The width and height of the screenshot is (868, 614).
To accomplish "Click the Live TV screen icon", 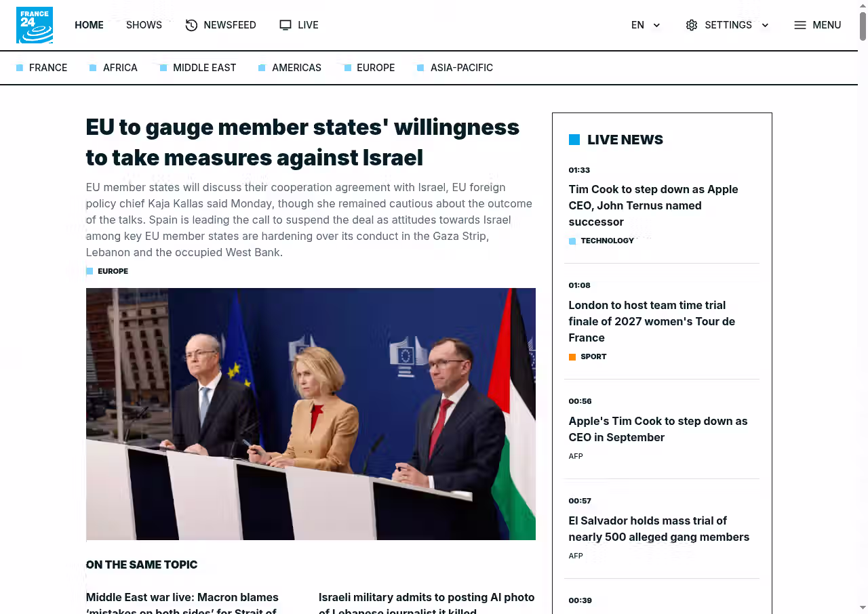I will tap(285, 25).
